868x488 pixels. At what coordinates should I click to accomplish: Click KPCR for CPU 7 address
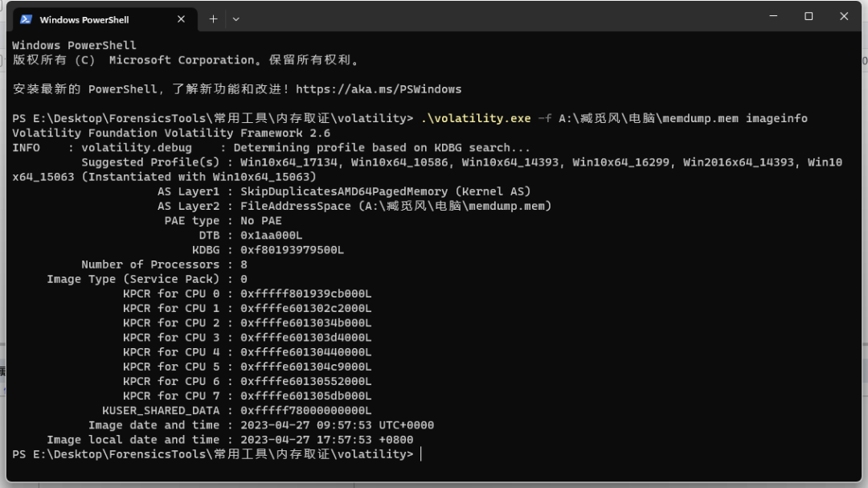tap(305, 396)
